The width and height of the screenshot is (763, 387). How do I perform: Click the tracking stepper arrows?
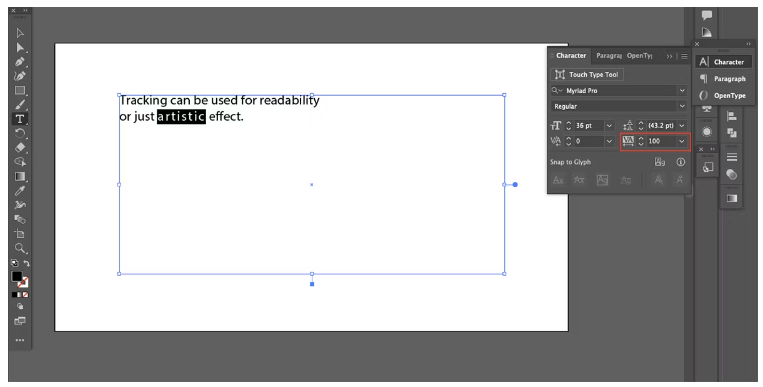pyautogui.click(x=641, y=141)
